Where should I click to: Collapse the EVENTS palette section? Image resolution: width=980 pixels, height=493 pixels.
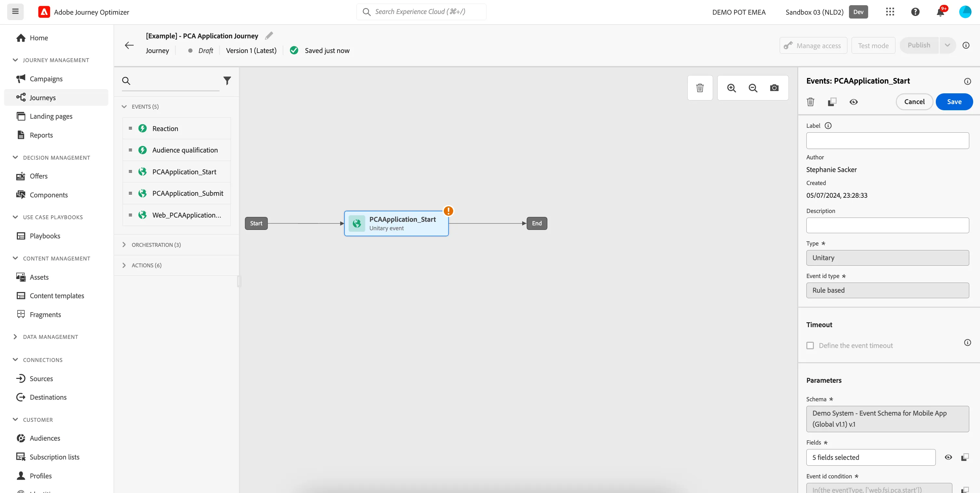[x=125, y=107]
